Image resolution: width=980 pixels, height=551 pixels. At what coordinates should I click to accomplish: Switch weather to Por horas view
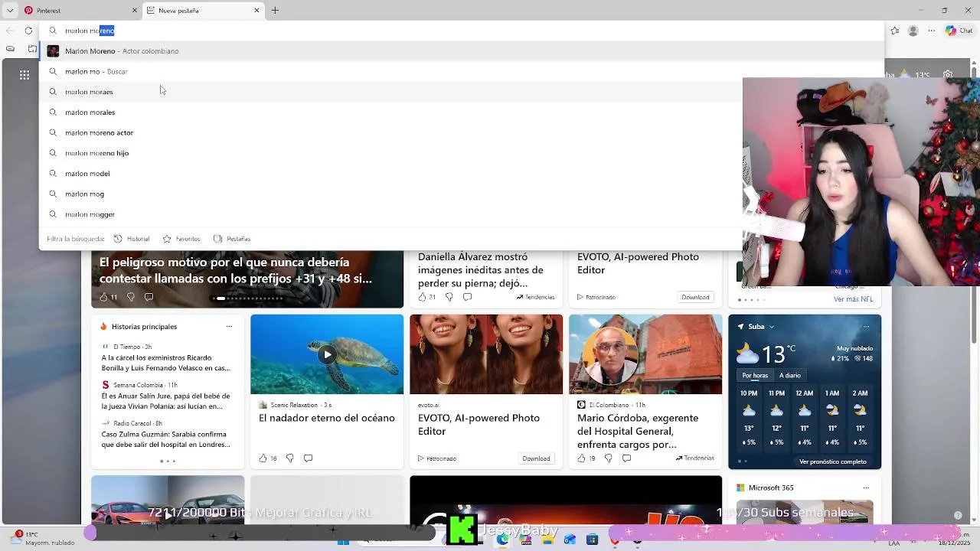(x=755, y=376)
